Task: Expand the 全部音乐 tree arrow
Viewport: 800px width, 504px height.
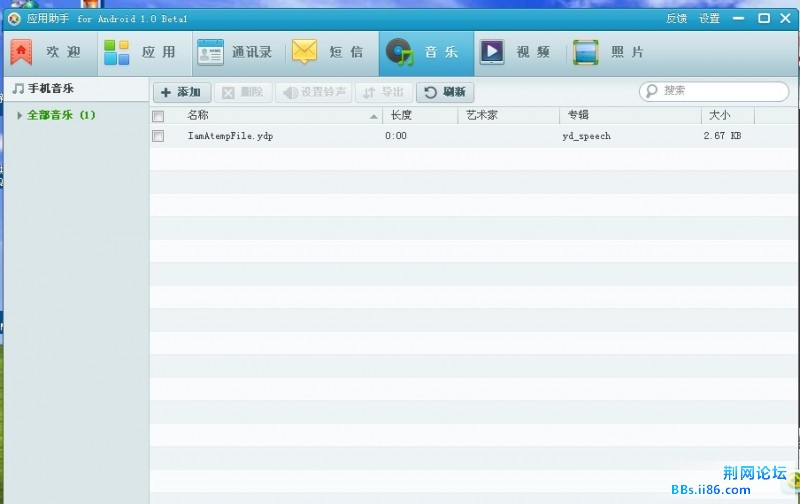Action: coord(19,116)
